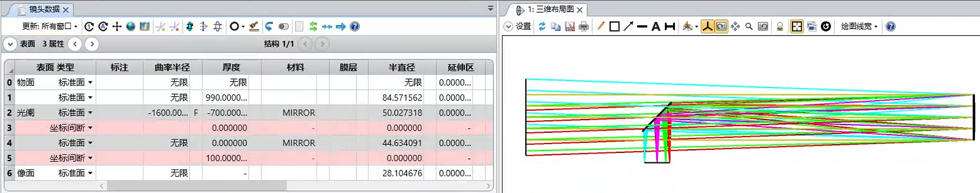Select the arrow drawing tool
The width and height of the screenshot is (980, 193).
pyautogui.click(x=628, y=27)
